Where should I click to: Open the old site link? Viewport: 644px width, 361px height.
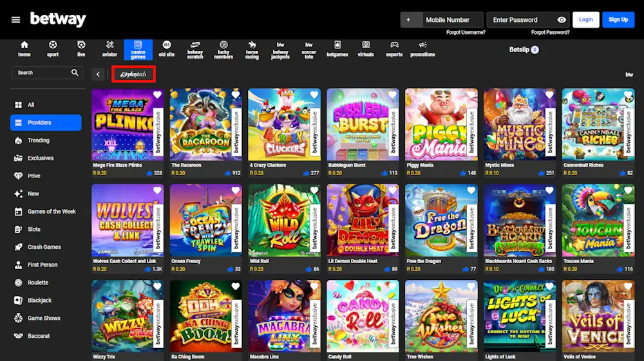(x=166, y=49)
